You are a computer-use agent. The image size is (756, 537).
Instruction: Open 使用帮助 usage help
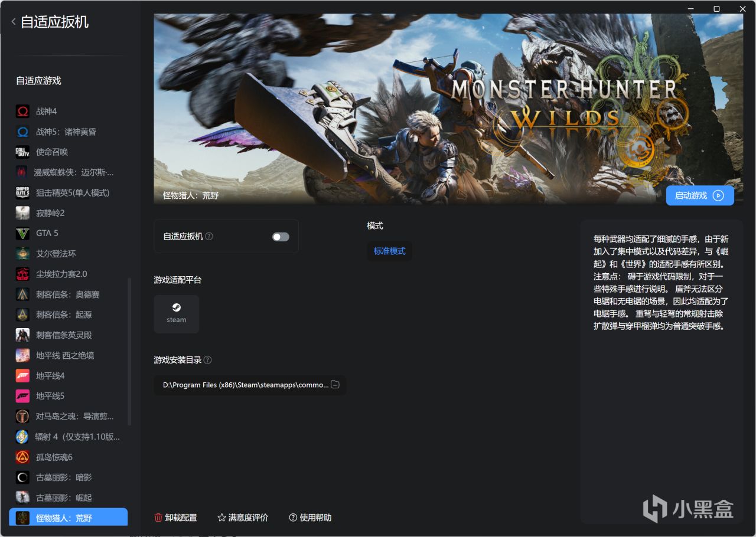point(310,518)
